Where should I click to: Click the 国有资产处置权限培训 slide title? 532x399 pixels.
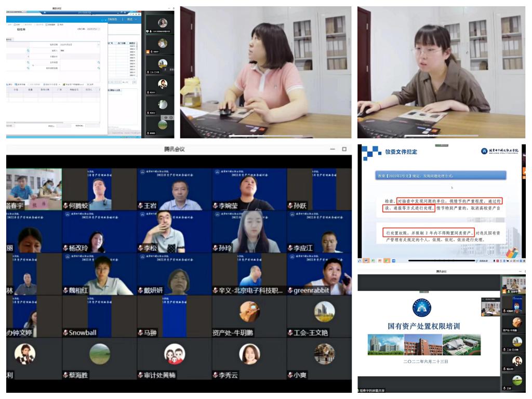click(x=423, y=326)
